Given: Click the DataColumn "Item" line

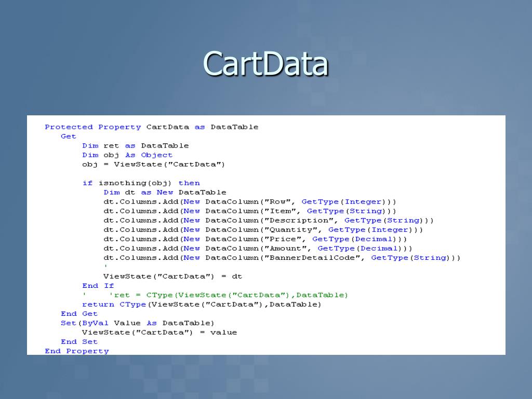Looking at the screenshot, I should [250, 211].
